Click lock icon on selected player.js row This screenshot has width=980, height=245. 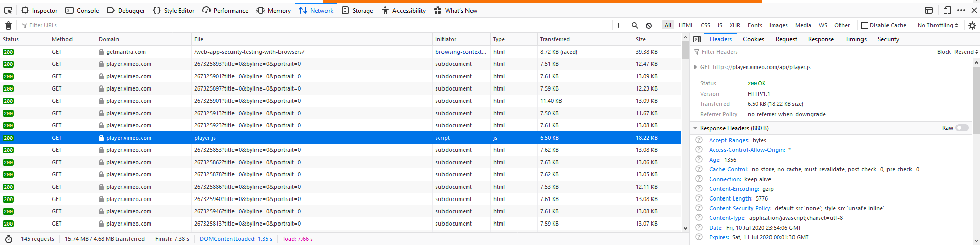click(101, 138)
